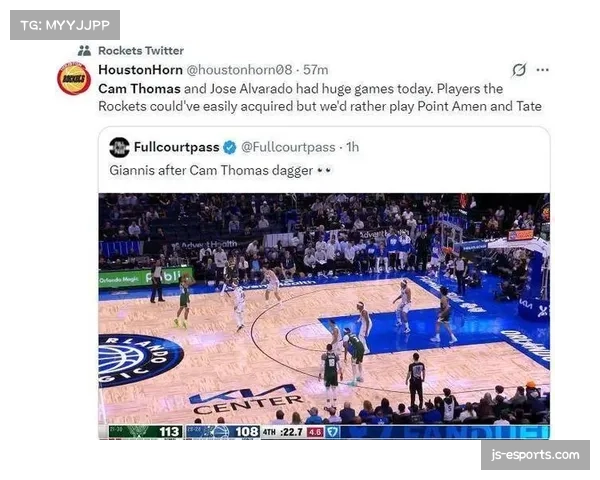
Task: Open the Fullcourtpass avatar icon
Action: pyautogui.click(x=119, y=147)
